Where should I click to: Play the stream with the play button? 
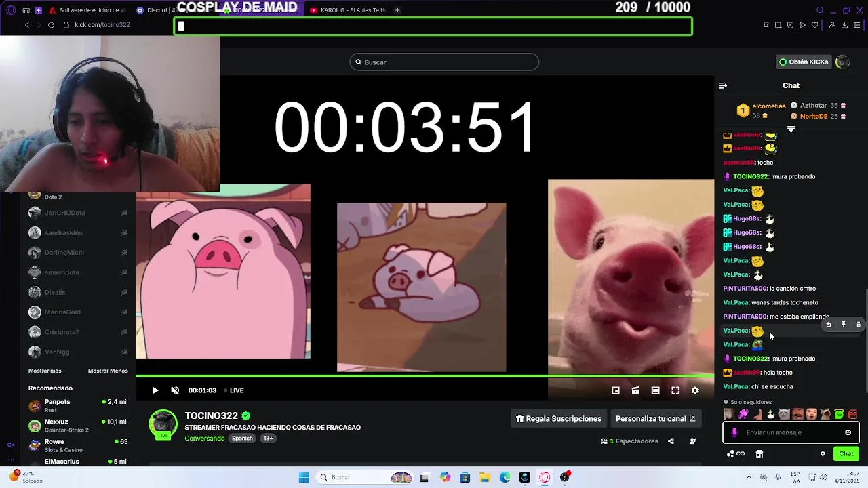pyautogui.click(x=155, y=390)
